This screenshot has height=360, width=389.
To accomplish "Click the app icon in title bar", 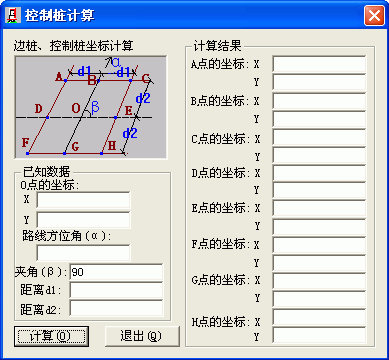I will 13,15.
